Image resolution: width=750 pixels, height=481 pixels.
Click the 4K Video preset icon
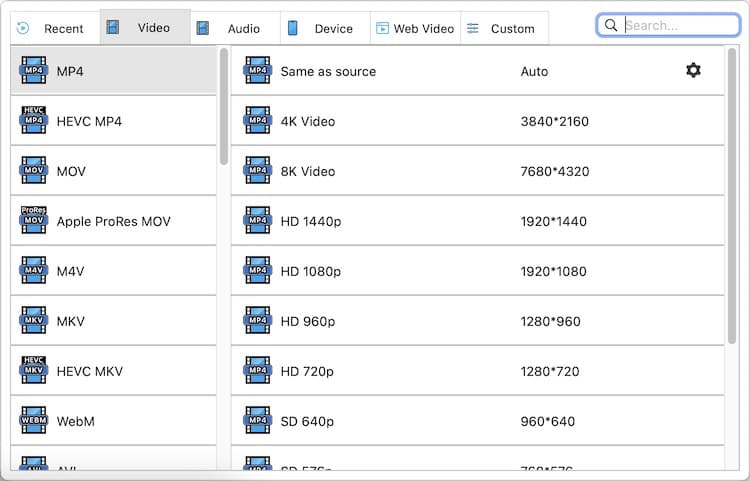point(257,120)
